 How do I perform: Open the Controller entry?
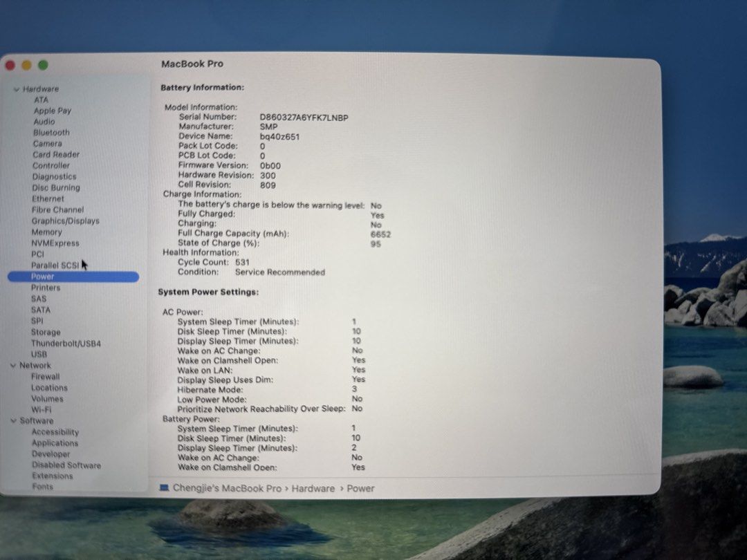[x=51, y=165]
